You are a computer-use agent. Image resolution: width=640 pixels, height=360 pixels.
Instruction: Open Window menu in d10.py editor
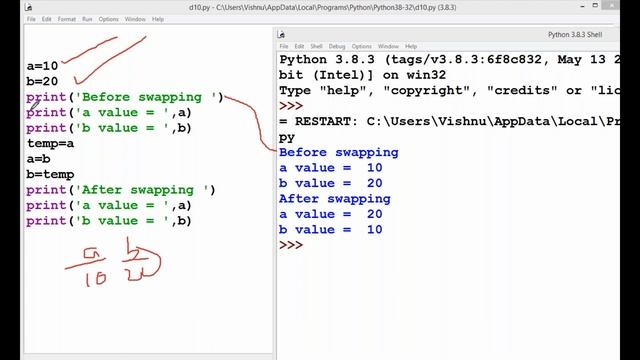[135, 19]
